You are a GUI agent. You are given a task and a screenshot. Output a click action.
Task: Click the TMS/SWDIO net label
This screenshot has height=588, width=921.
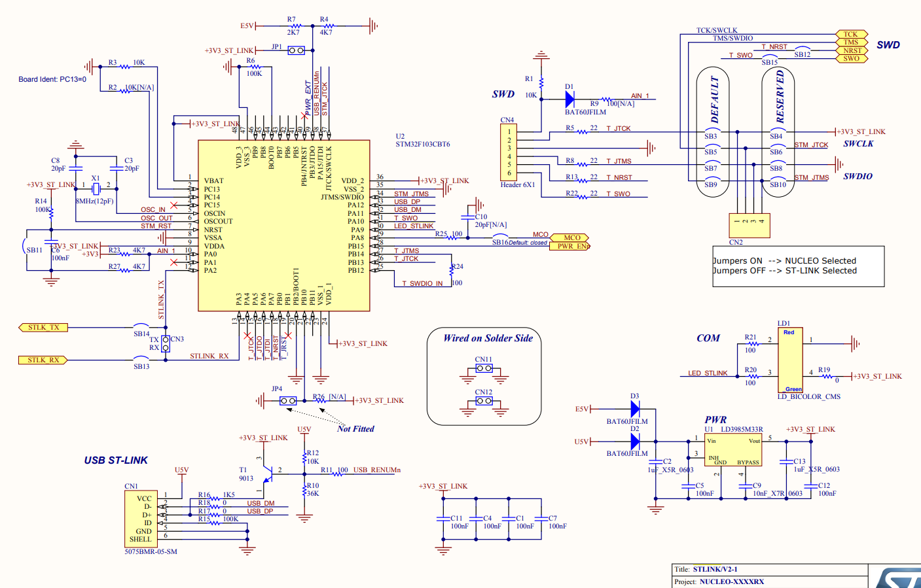point(733,39)
